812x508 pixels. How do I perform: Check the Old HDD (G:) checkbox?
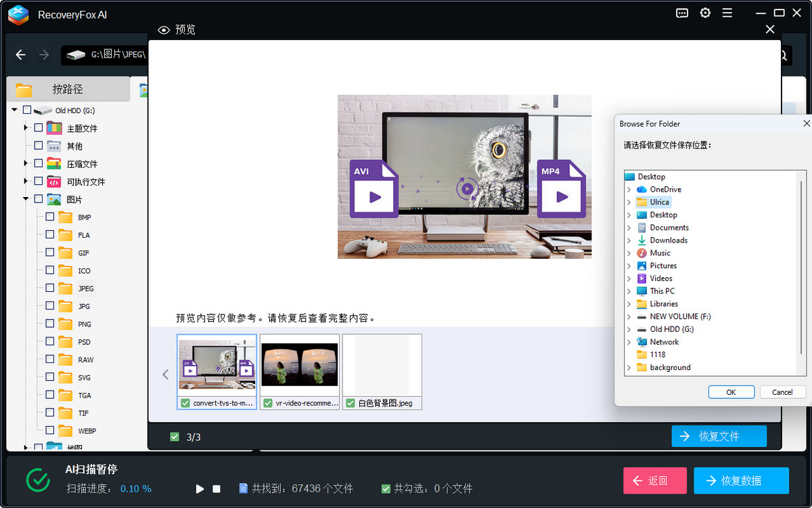[x=27, y=110]
